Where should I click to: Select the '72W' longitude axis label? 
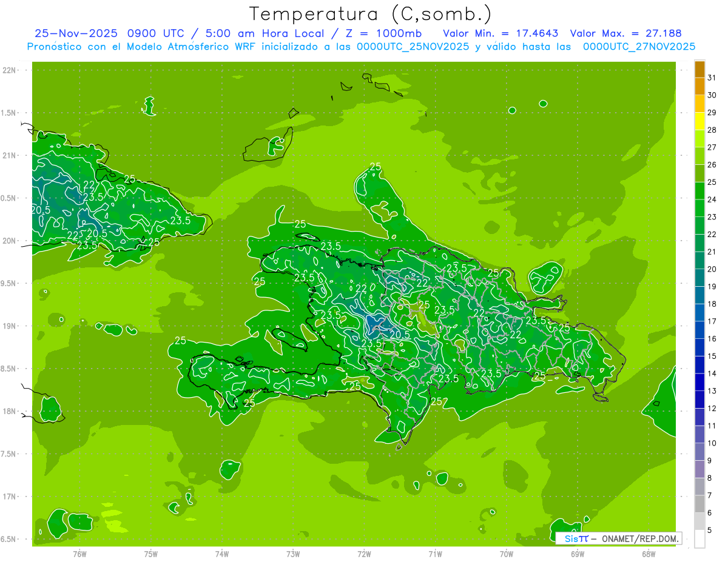pos(364,554)
